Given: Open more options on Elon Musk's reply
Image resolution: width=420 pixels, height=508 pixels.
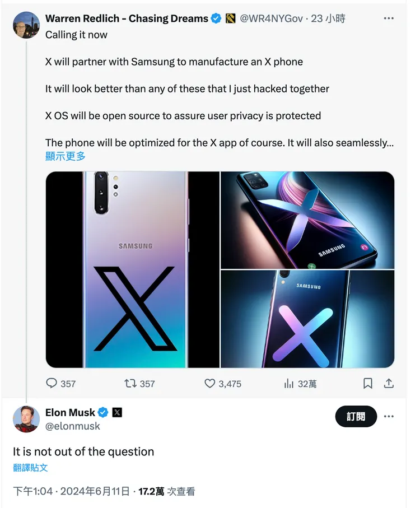Looking at the screenshot, I should [388, 417].
